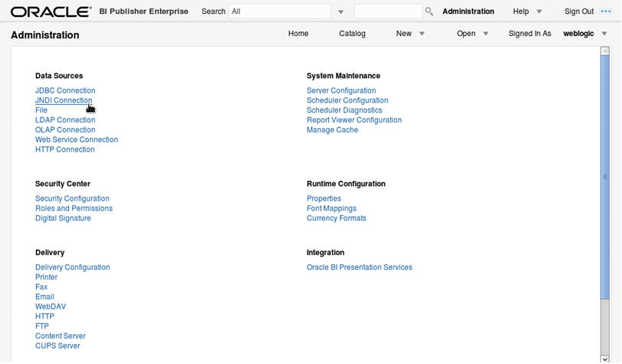622x364 pixels.
Task: Expand the Search category dropdown arrow
Action: pyautogui.click(x=341, y=12)
